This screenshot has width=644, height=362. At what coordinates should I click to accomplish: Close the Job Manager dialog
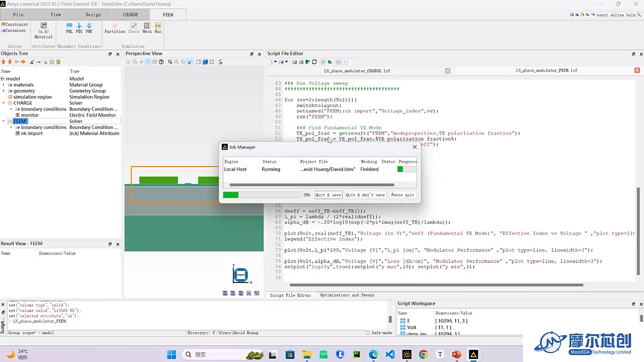click(x=414, y=147)
